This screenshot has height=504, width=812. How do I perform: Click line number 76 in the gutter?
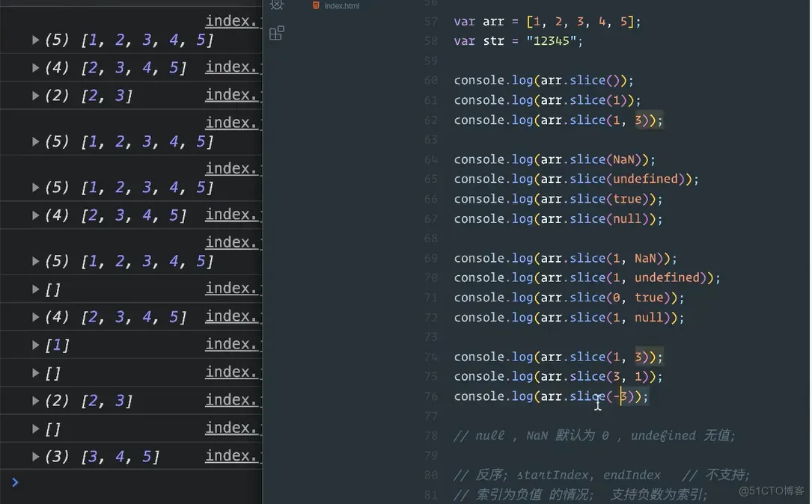click(431, 396)
